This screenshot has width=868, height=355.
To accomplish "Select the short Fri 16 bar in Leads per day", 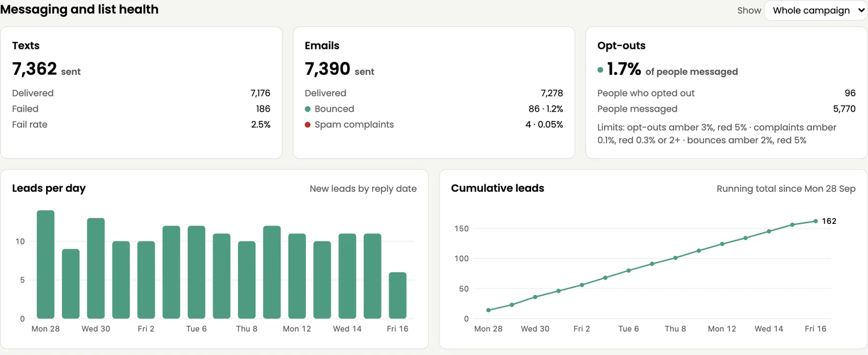I will (x=398, y=295).
